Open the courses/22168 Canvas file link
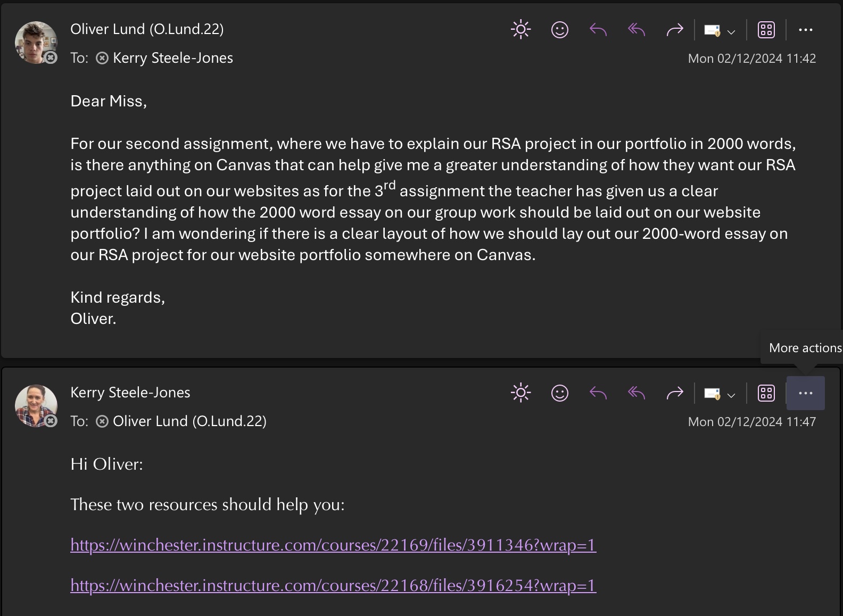 [333, 586]
